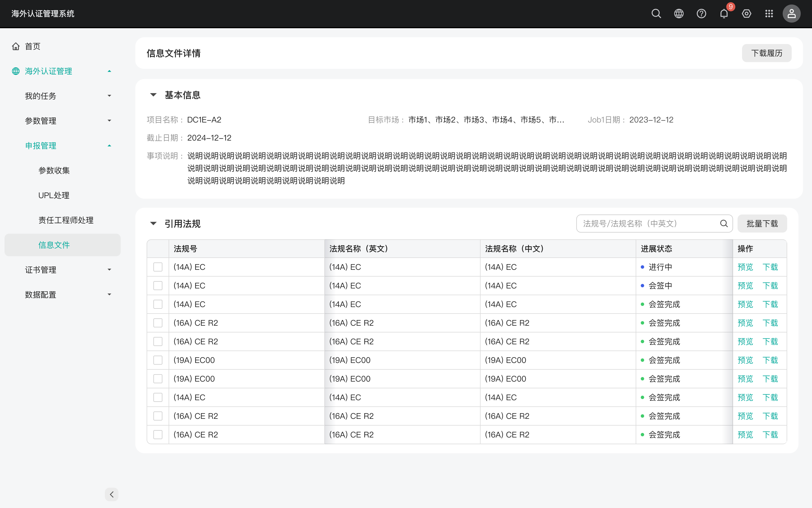
Task: Check the checkbox for 会签中 row
Action: point(158,286)
